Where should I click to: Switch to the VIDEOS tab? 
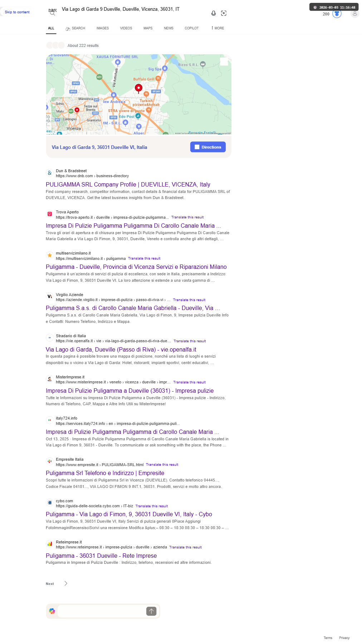[x=126, y=28]
